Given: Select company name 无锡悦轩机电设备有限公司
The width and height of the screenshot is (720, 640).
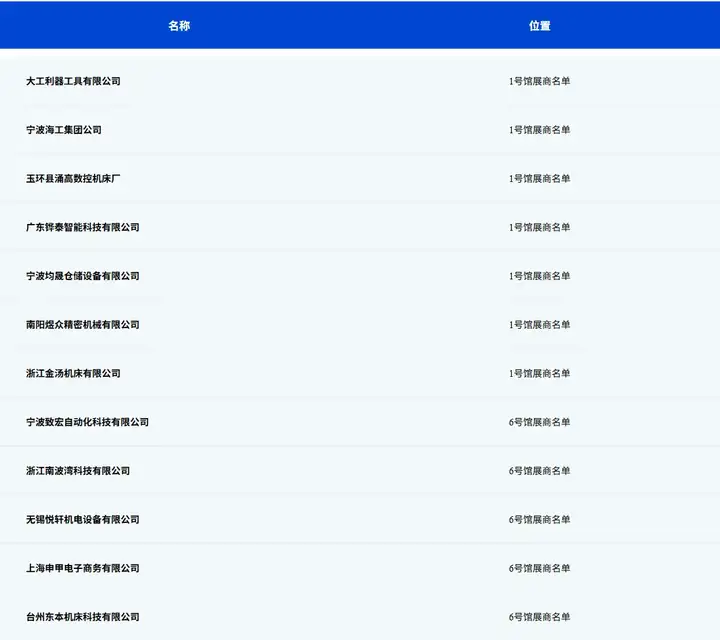Looking at the screenshot, I should [83, 519].
